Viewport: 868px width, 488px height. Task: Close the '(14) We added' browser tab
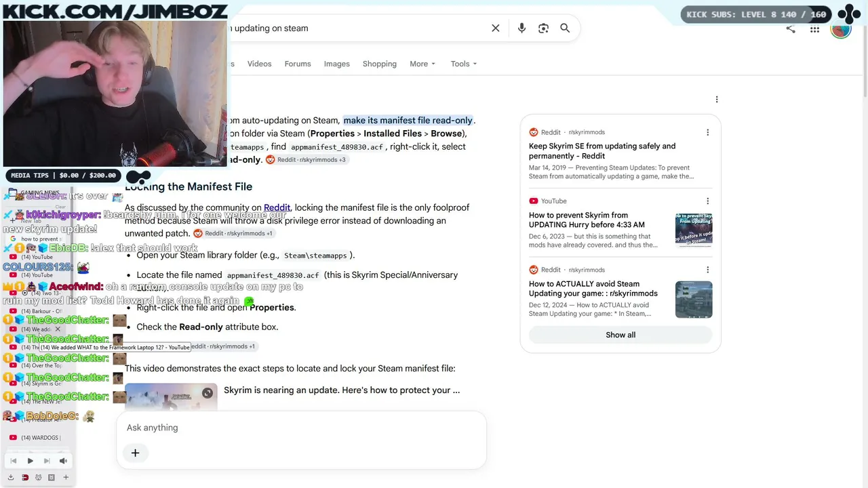(x=58, y=329)
